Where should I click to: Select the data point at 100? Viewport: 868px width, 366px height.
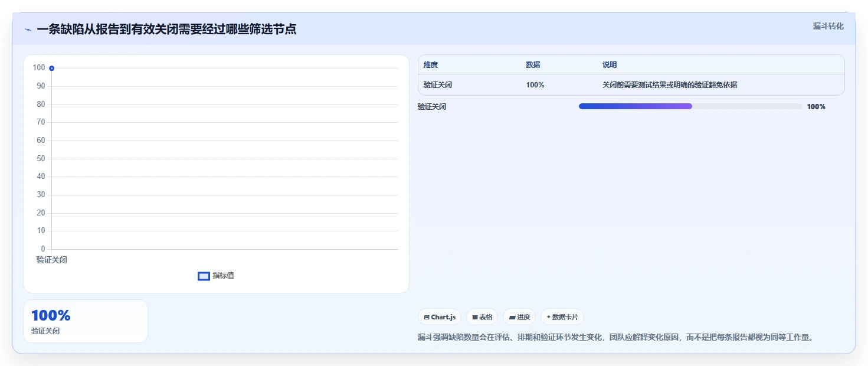pos(52,68)
